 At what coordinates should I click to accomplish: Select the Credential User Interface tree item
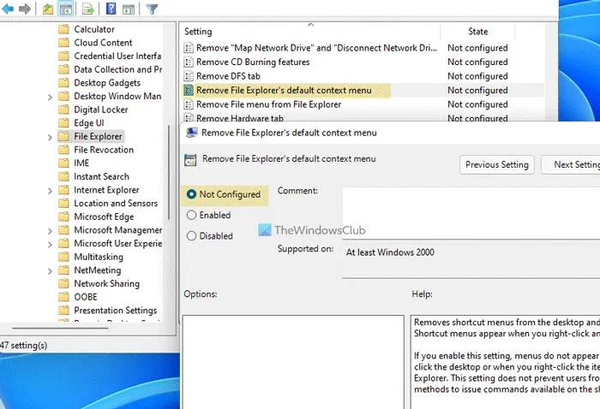pyautogui.click(x=117, y=56)
